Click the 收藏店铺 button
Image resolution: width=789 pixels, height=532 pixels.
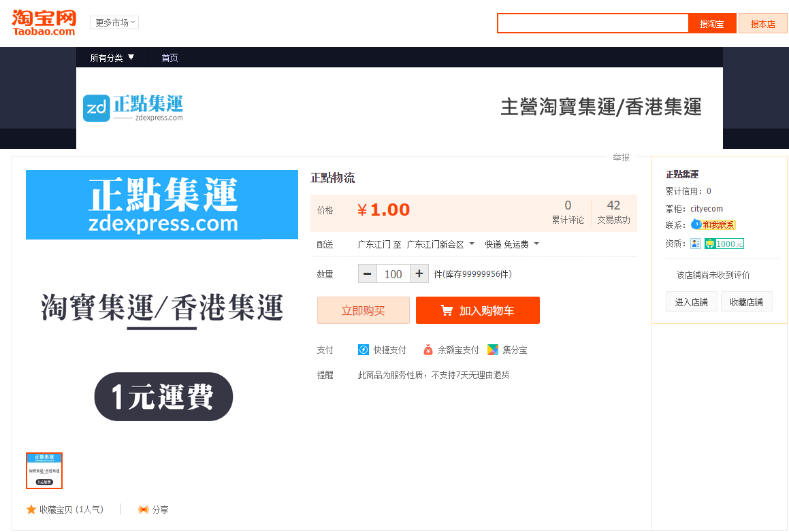click(x=746, y=301)
